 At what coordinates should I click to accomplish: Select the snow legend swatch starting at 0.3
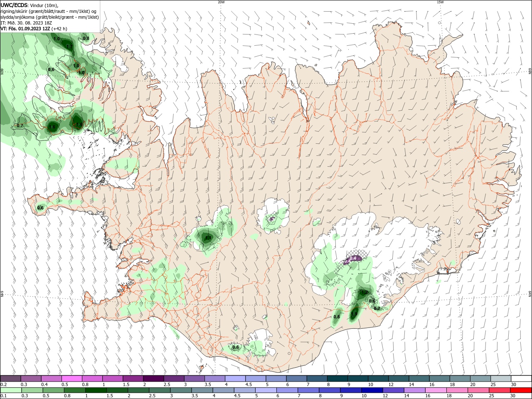point(31,379)
